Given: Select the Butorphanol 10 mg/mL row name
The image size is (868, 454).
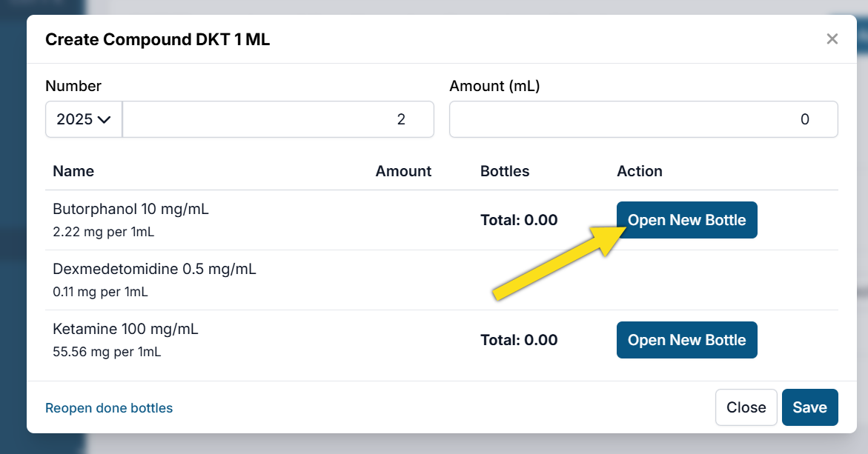Looking at the screenshot, I should click(x=130, y=209).
